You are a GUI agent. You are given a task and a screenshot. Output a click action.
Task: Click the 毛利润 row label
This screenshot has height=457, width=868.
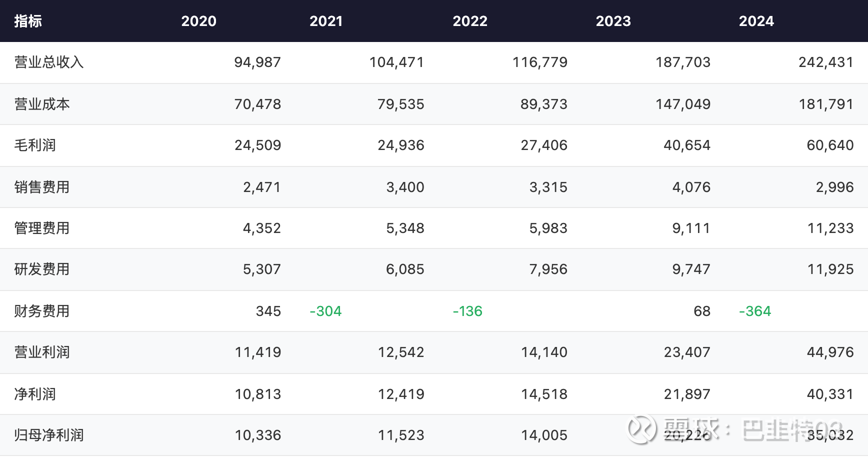click(x=35, y=145)
